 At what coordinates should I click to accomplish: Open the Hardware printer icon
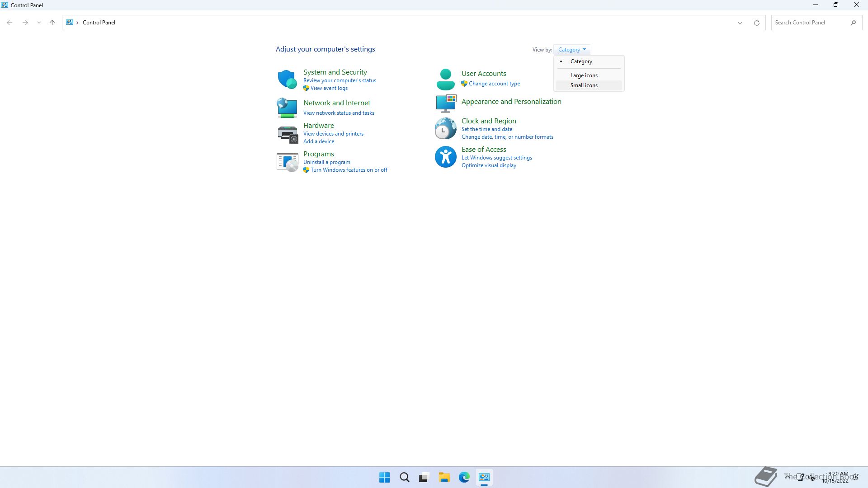288,134
